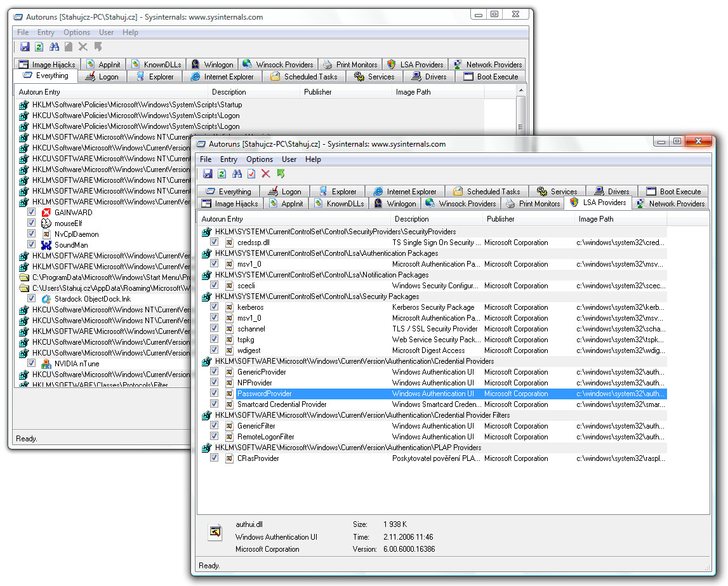This screenshot has width=728, height=586.
Task: Click folder icon beside C:\ProgramData Start Menu entry
Action: click(x=23, y=277)
